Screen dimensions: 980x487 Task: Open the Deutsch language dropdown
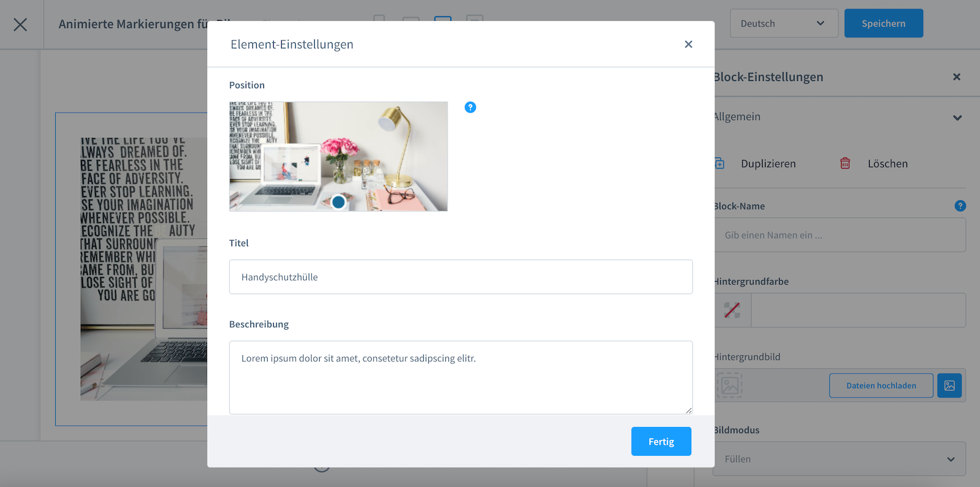pyautogui.click(x=783, y=23)
